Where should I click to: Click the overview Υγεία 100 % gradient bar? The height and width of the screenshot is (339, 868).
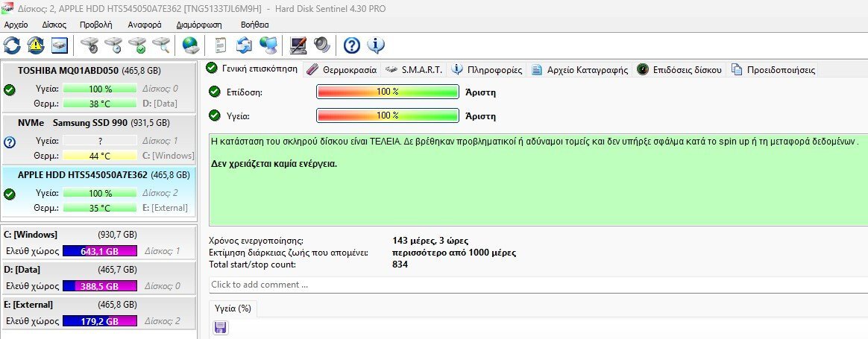[388, 115]
